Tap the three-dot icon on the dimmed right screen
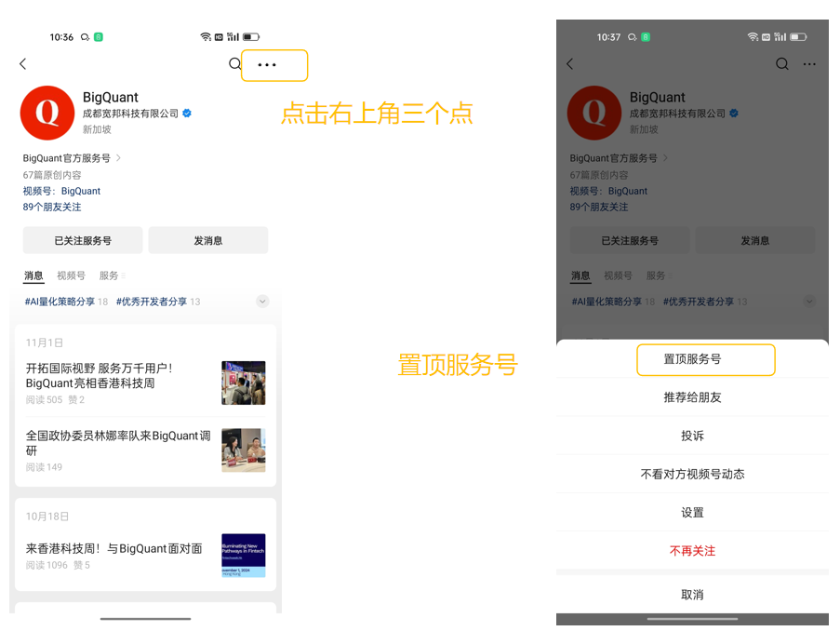This screenshot has width=840, height=631. tap(809, 64)
